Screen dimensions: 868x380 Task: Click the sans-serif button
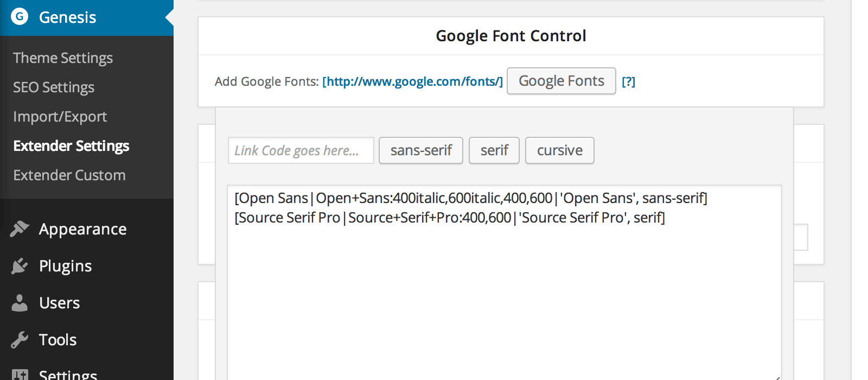[421, 150]
